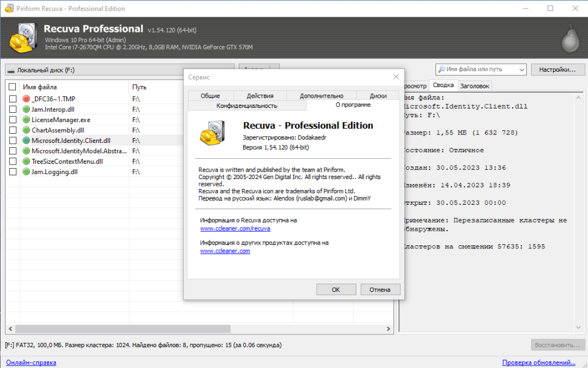Check the box for LicenseManager.exe
Viewport: 588px width, 368px height.
[13, 120]
